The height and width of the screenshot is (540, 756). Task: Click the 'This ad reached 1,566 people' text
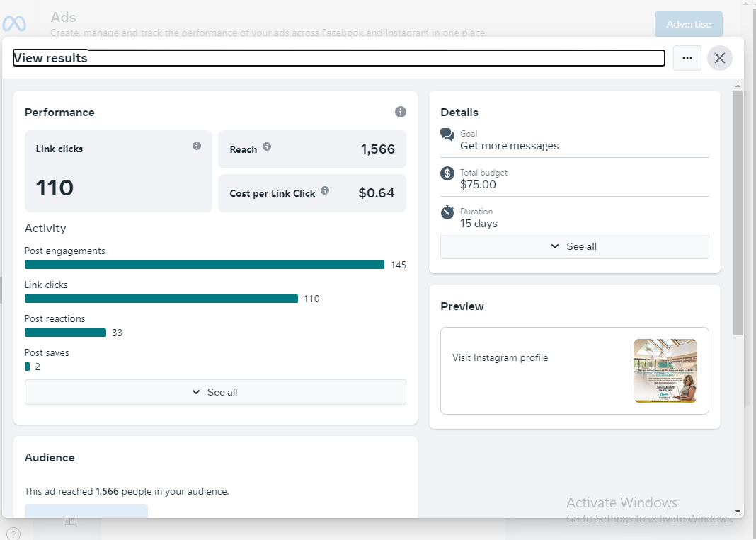pos(127,491)
